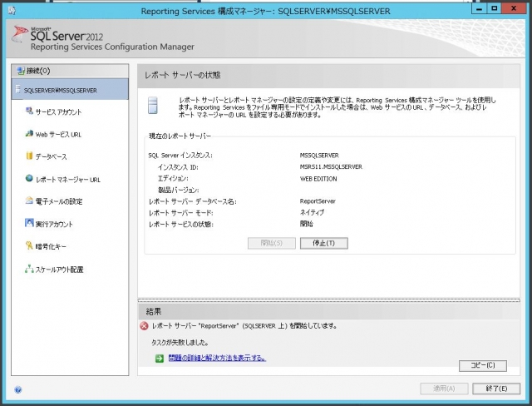The width and height of the screenshot is (532, 406).
Task: Maximize the configuration manager window
Action: (x=495, y=9)
